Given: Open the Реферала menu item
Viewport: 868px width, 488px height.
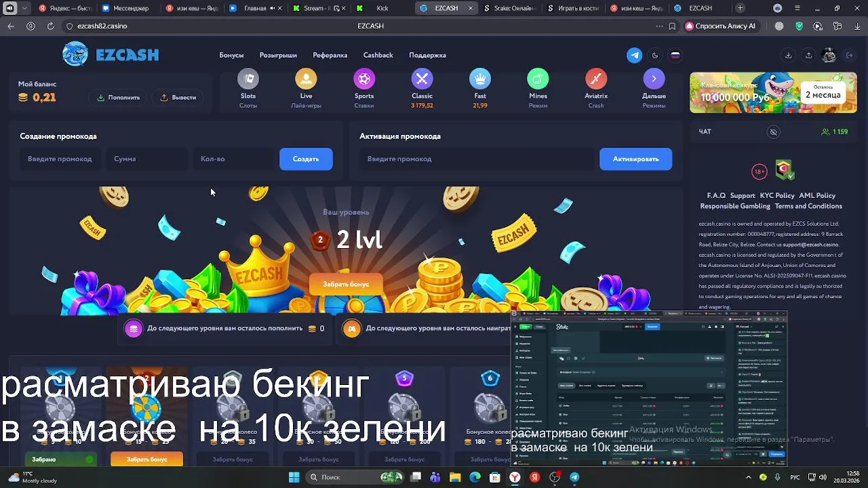Looking at the screenshot, I should [330, 56].
